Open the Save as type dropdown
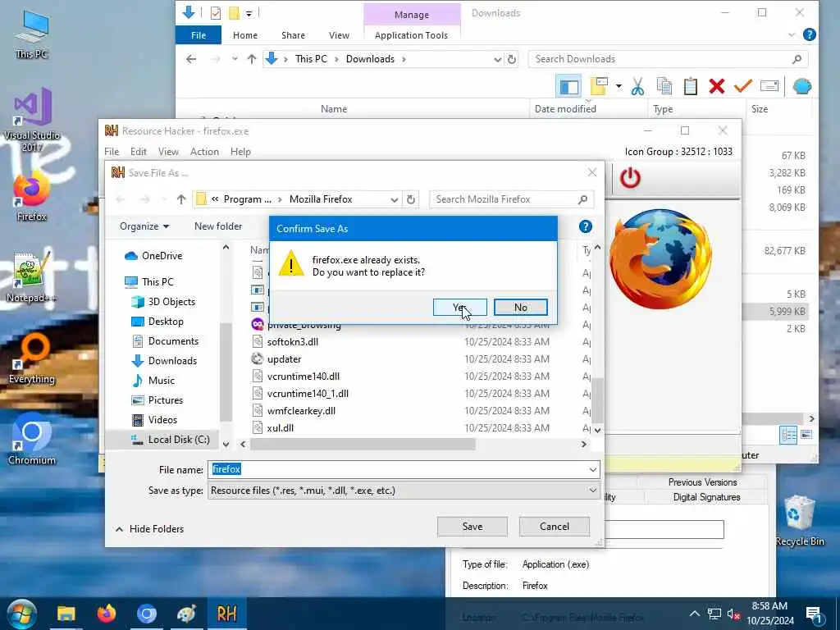840x630 pixels. (x=592, y=491)
